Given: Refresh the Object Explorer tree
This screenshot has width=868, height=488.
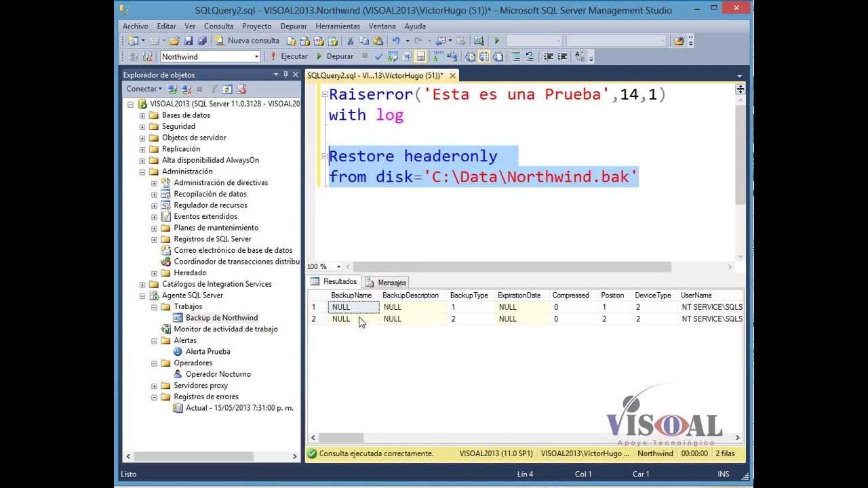Looking at the screenshot, I should coord(227,89).
